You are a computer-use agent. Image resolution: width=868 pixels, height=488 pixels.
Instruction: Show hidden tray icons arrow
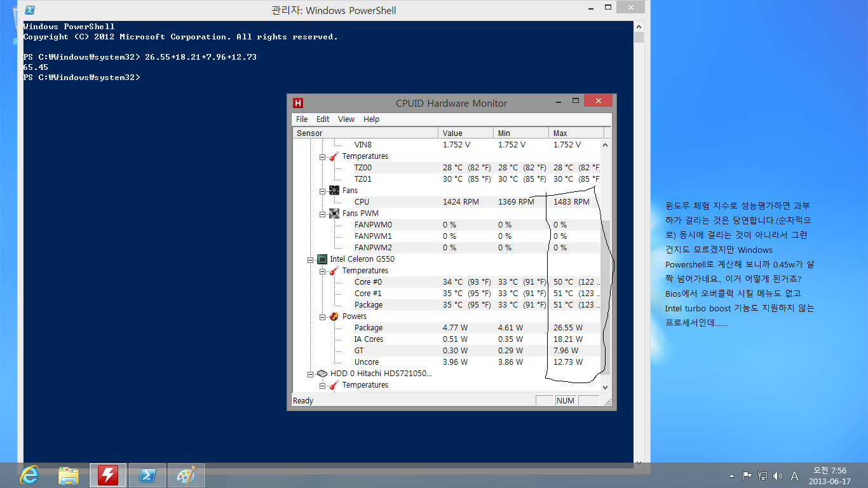732,475
